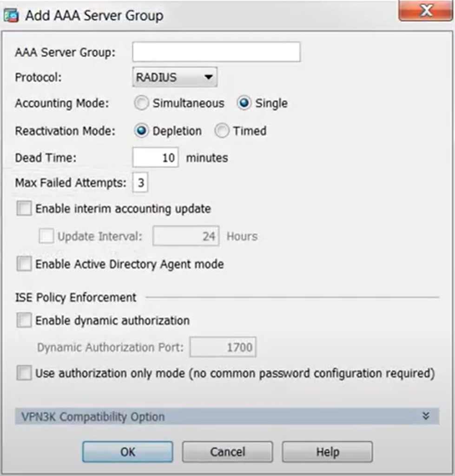Choose Depletion reactivation mode
The width and height of the screenshot is (455, 476).
click(141, 131)
